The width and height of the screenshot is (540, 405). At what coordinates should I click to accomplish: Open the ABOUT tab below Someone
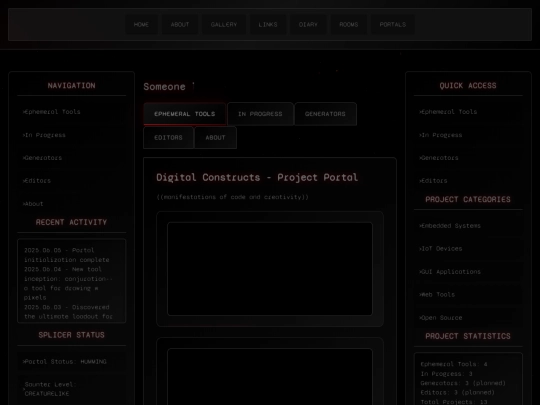[x=215, y=137]
